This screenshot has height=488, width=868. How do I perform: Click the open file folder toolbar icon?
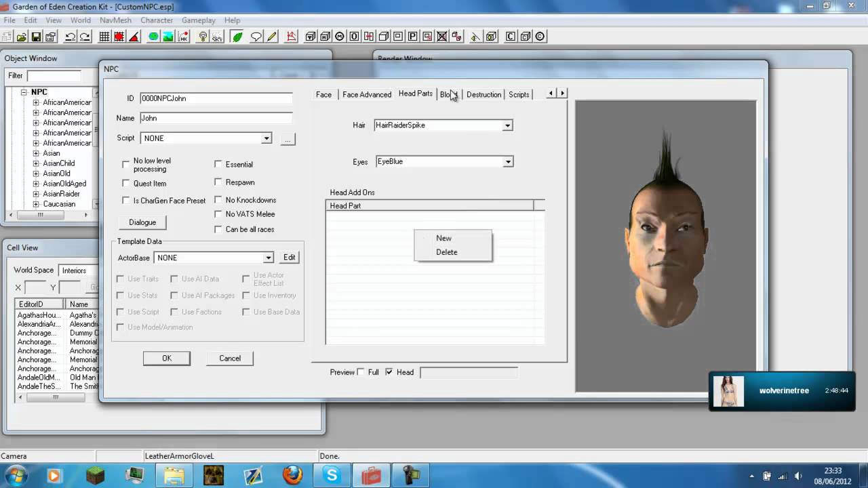coord(22,37)
